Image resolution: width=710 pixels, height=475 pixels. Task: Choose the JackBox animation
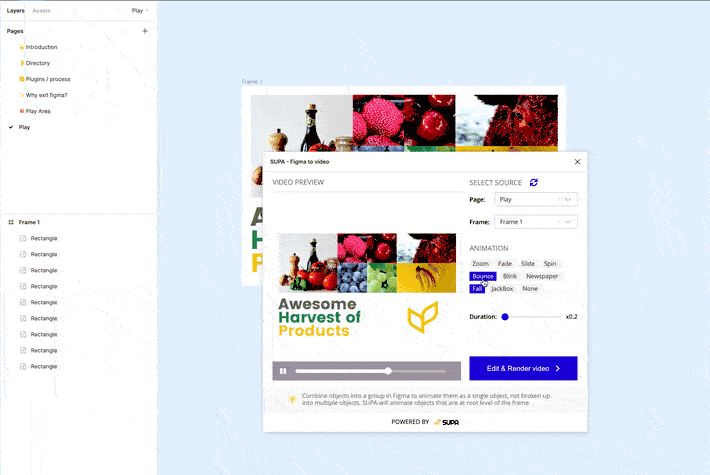coord(502,288)
